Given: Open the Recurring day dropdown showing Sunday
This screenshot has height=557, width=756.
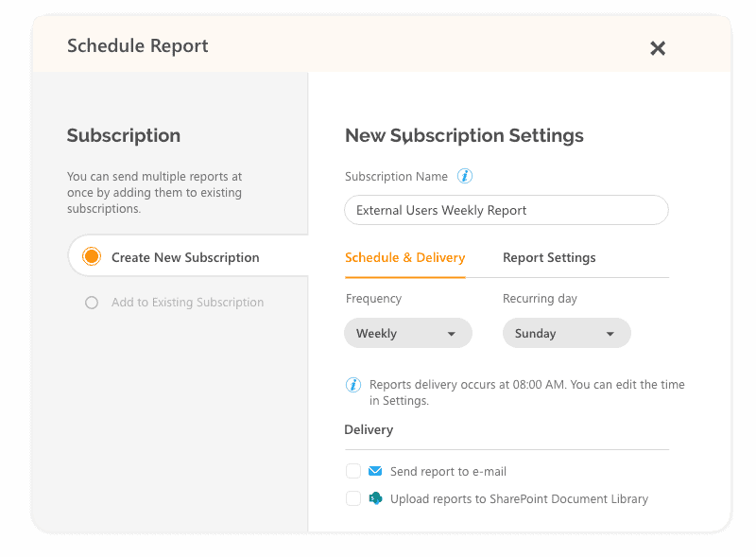Looking at the screenshot, I should 566,333.
